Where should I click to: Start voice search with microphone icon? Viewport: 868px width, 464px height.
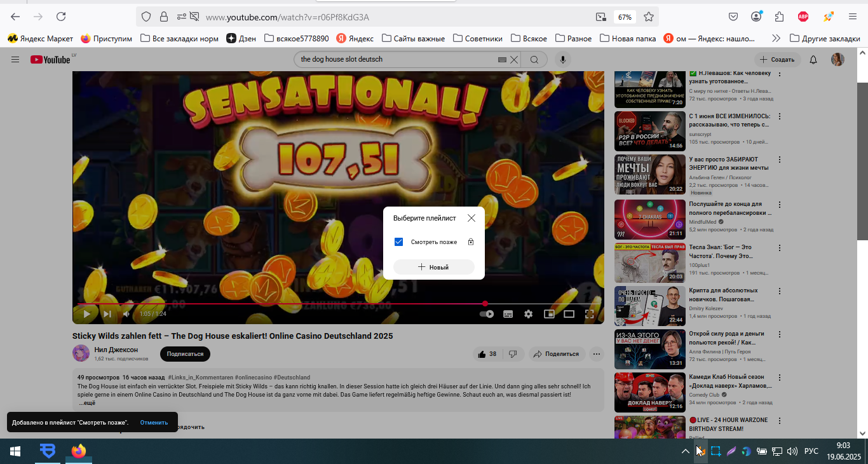pos(562,60)
